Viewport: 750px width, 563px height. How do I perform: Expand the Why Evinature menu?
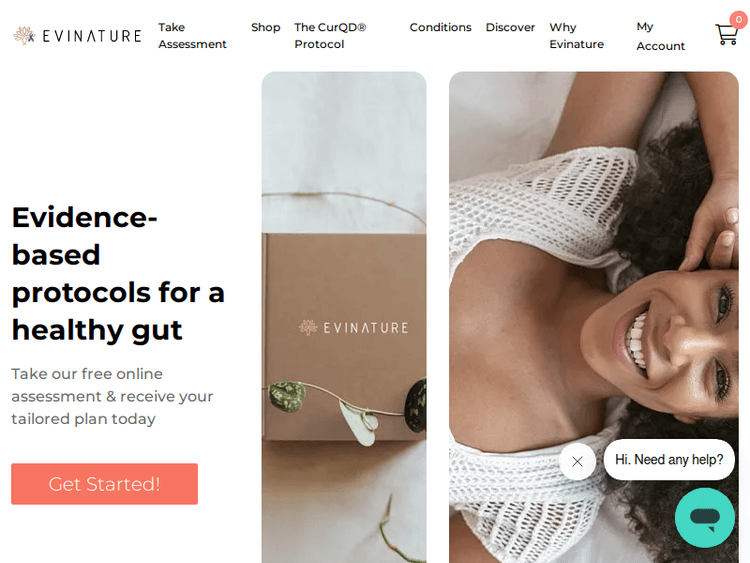pos(576,36)
